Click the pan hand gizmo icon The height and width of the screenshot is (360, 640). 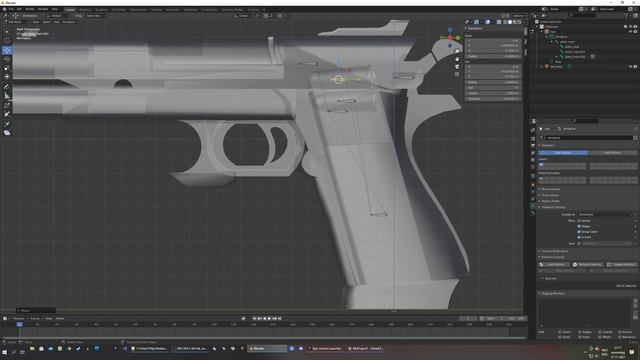tap(457, 59)
